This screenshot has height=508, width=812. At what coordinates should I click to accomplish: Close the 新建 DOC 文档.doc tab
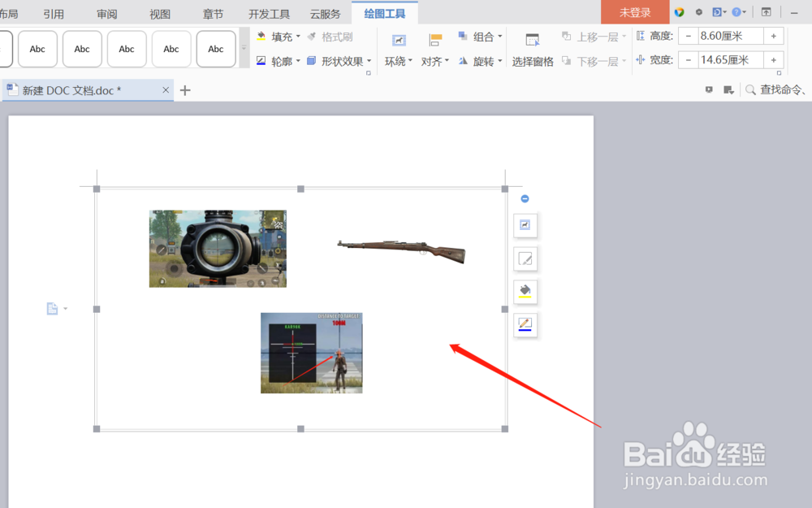(x=166, y=89)
